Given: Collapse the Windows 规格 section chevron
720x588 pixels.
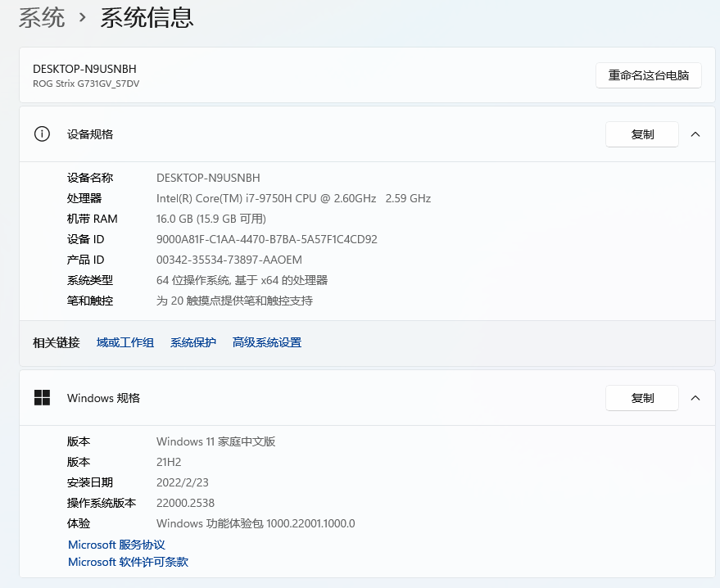Looking at the screenshot, I should [x=695, y=397].
